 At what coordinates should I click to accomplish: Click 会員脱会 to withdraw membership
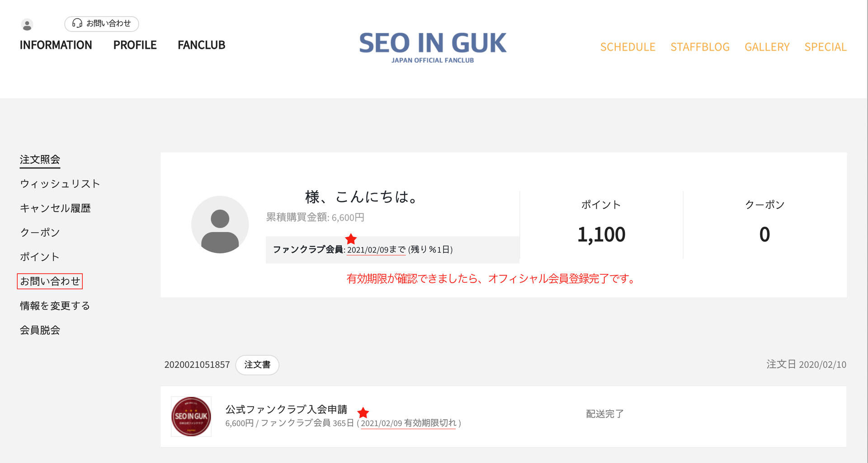coord(40,330)
